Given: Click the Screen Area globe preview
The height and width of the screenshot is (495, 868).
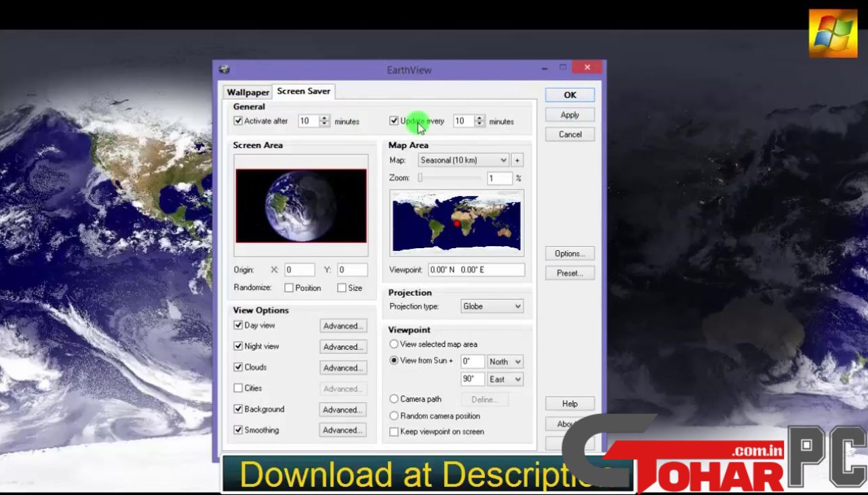Looking at the screenshot, I should (301, 205).
